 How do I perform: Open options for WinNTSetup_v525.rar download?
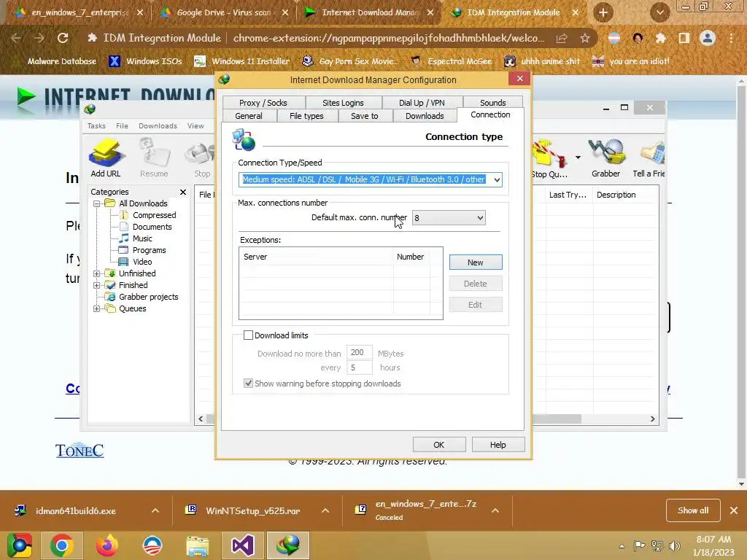tap(325, 510)
